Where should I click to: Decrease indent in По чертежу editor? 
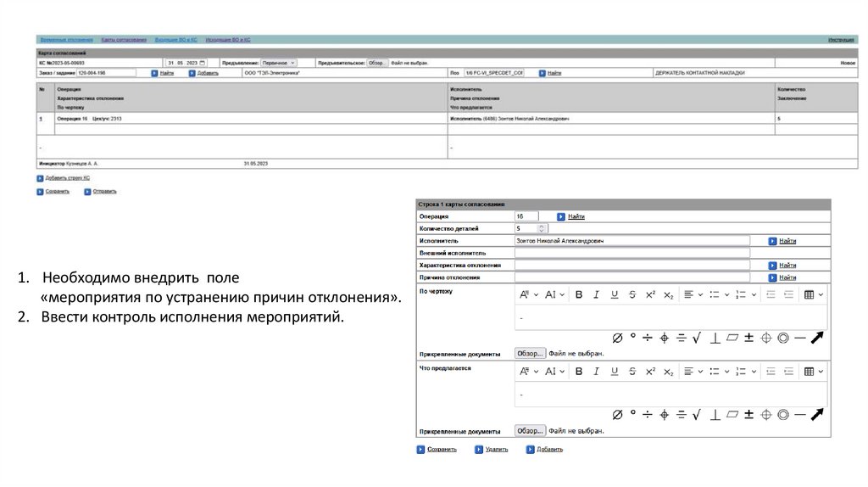point(771,294)
